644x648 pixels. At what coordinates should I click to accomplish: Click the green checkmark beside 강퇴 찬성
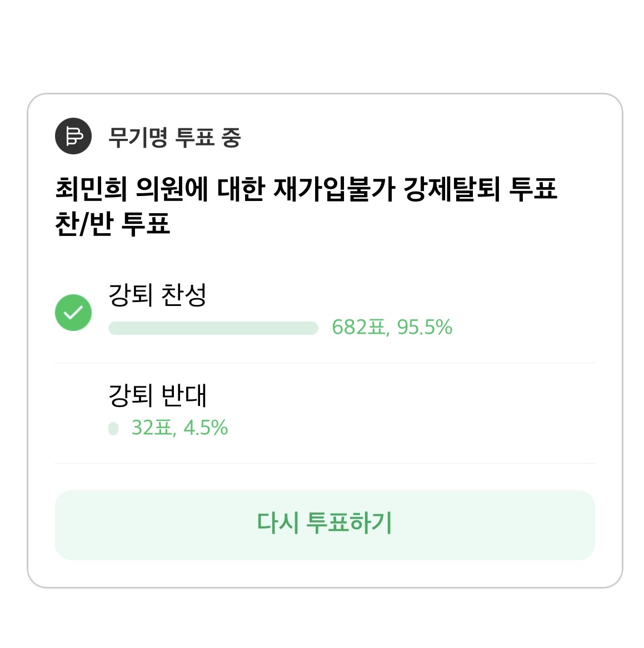coord(73,313)
